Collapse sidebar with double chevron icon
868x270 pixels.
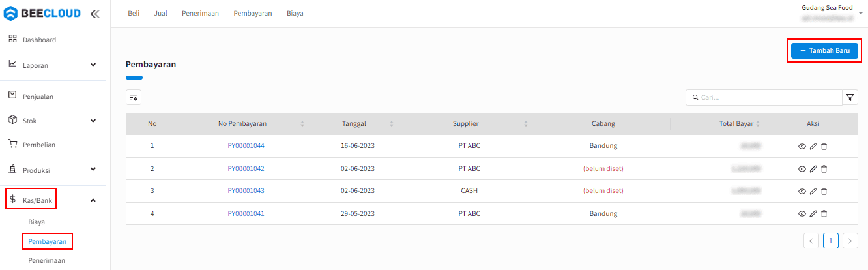(x=94, y=13)
